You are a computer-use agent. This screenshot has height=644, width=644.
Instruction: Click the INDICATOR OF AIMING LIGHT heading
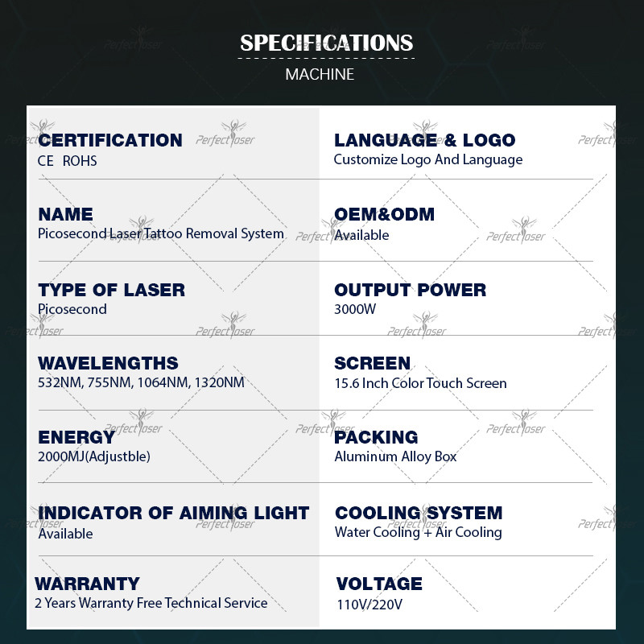[174, 513]
